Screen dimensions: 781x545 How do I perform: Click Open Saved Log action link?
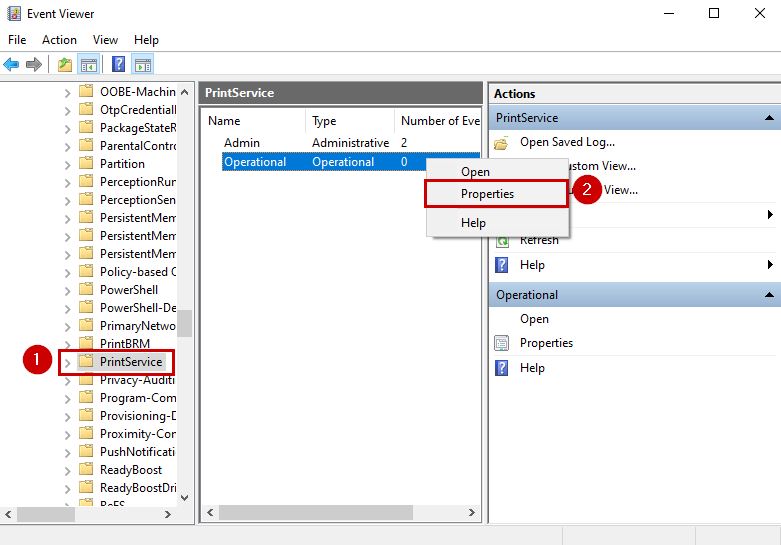567,142
